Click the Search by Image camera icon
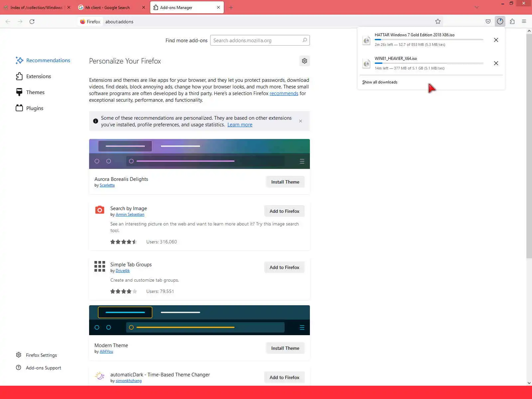This screenshot has height=399, width=532. point(100,210)
